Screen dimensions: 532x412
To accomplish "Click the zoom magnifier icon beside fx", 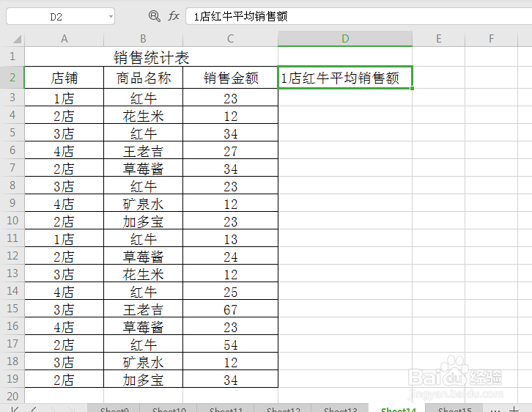I will coord(155,16).
